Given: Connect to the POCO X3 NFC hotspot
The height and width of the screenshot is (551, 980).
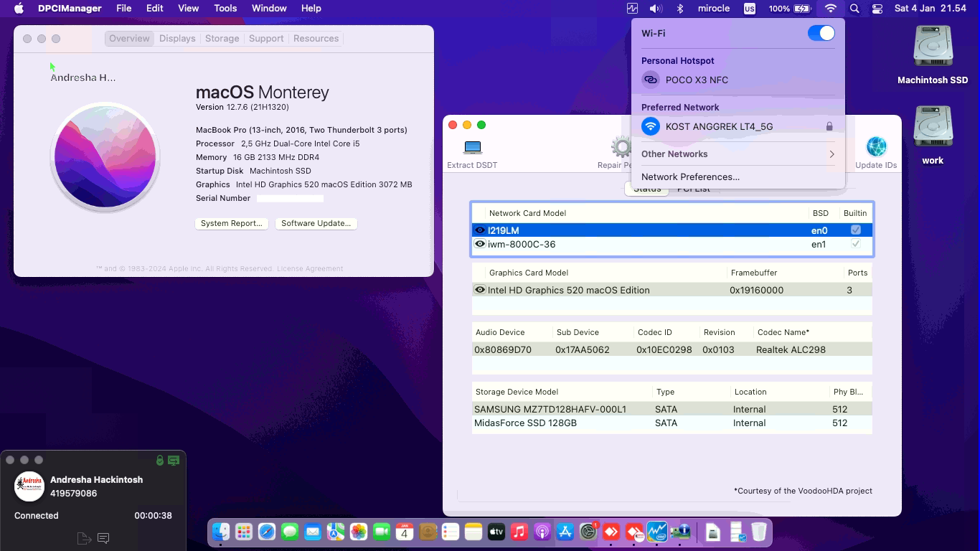Looking at the screenshot, I should pyautogui.click(x=738, y=80).
